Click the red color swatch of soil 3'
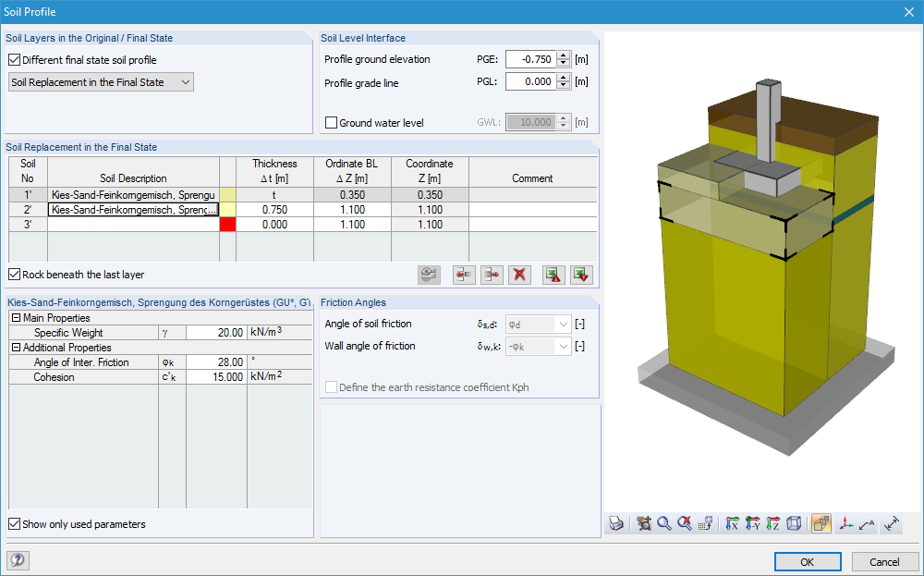The height and width of the screenshot is (576, 924). 227,224
